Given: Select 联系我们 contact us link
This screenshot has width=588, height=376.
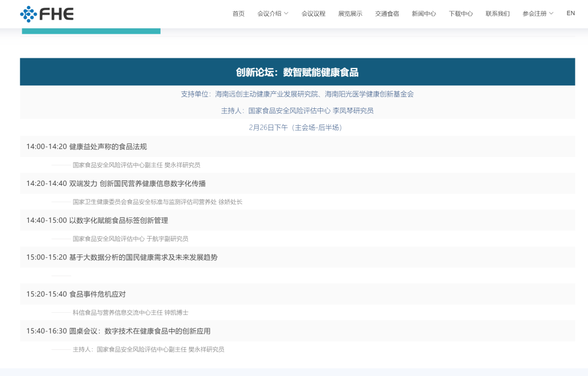Looking at the screenshot, I should click(498, 14).
